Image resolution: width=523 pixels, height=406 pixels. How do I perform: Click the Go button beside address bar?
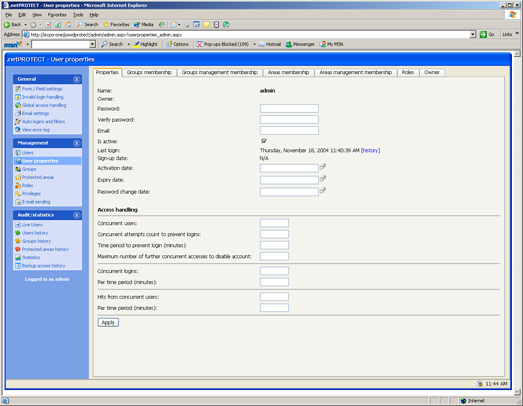pyautogui.click(x=487, y=34)
